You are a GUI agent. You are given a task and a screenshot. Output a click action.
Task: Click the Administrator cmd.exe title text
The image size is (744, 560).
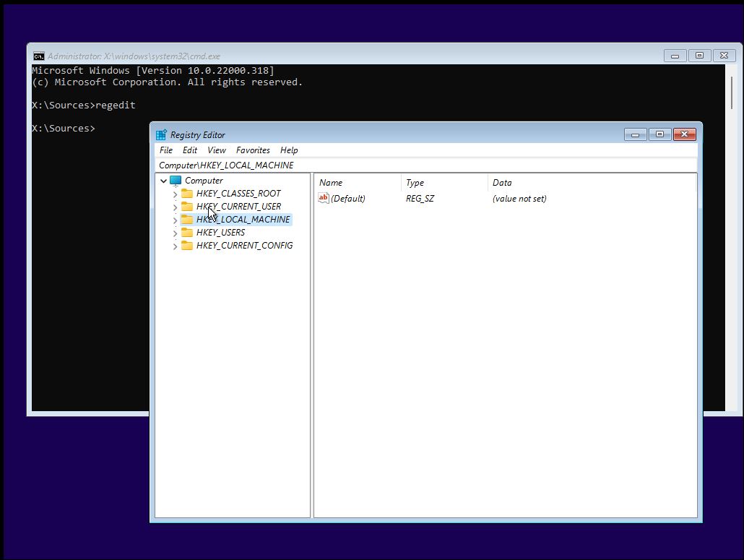[134, 56]
